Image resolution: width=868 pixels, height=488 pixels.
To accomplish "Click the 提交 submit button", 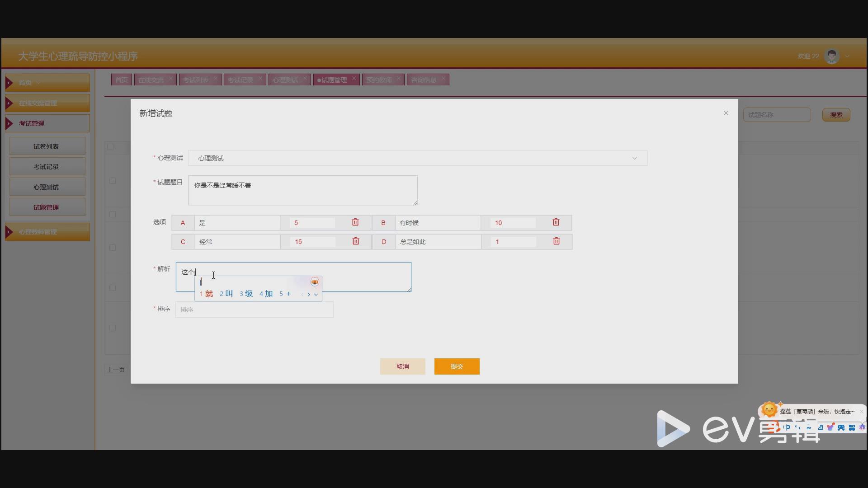I will pos(457,366).
